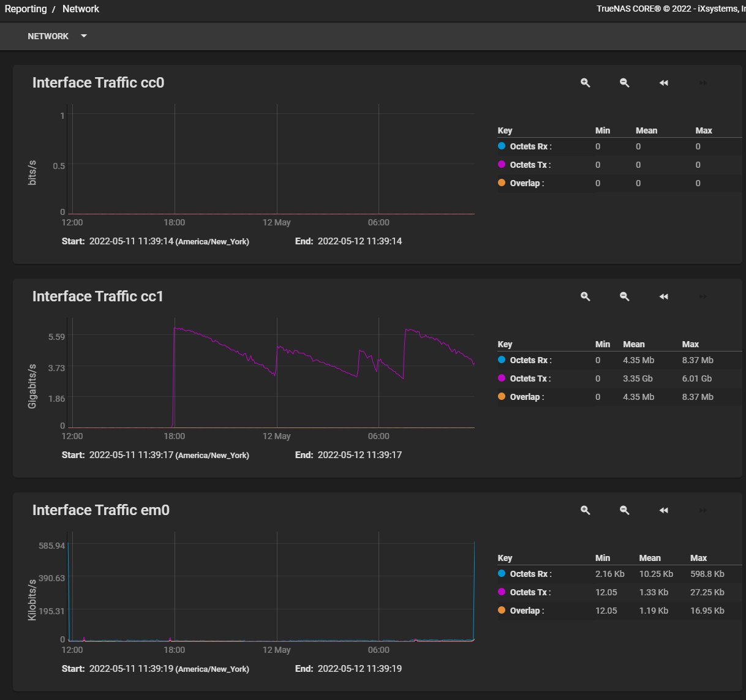Select the Octets Tx legend label for em0

(530, 592)
